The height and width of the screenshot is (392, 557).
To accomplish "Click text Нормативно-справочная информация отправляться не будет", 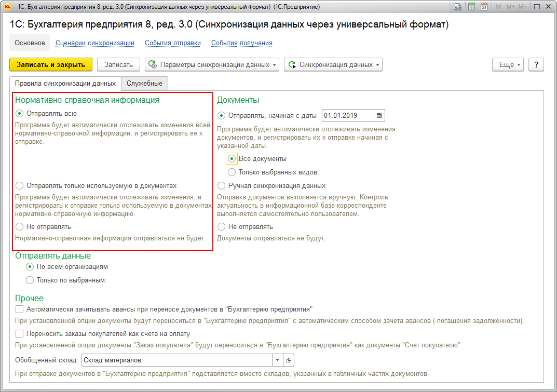I will (110, 238).
